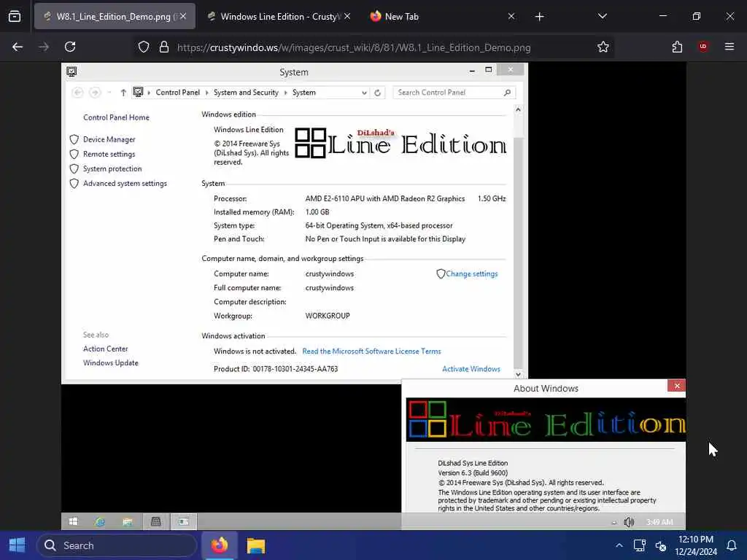747x560 pixels.
Task: Expand address bar history dropdown chevron
Action: point(364,93)
